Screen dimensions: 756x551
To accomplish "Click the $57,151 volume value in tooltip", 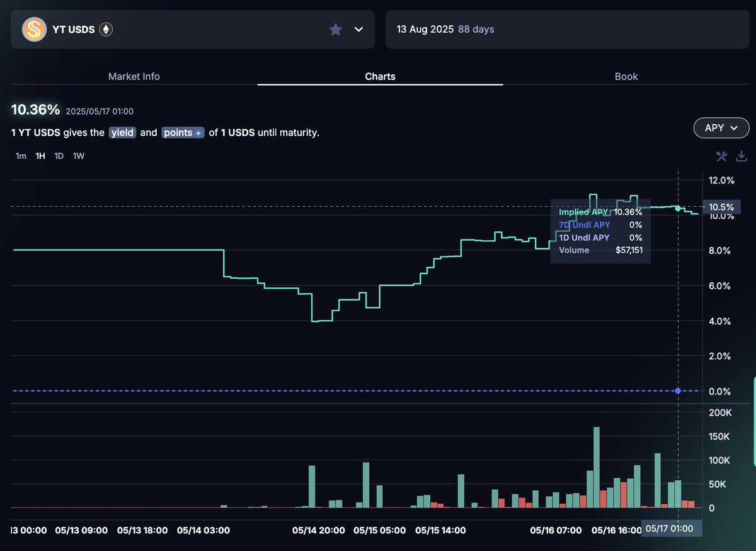I will click(629, 250).
